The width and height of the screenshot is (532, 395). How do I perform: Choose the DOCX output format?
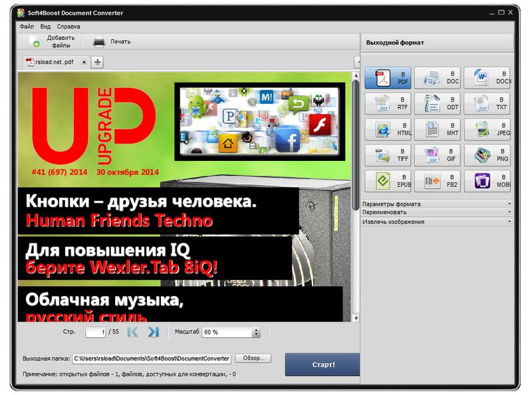point(487,78)
